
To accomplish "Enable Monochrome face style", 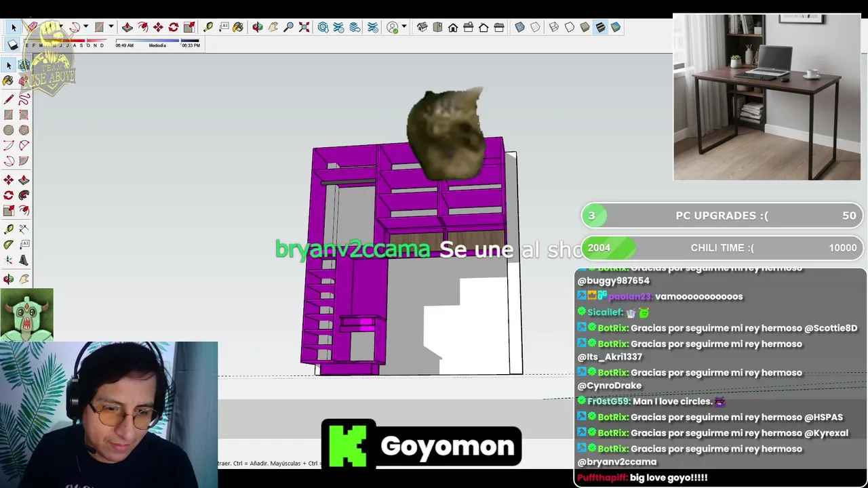I will [616, 27].
